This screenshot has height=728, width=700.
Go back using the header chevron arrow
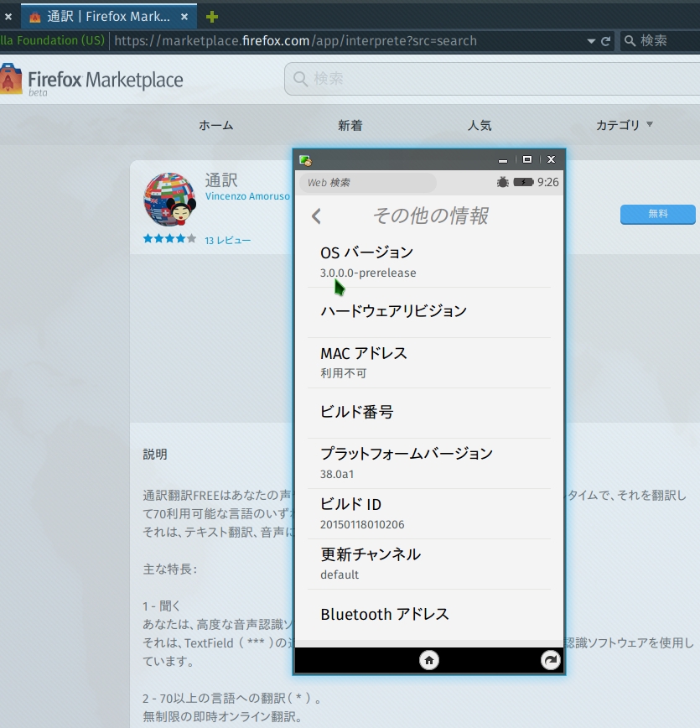[x=317, y=216]
